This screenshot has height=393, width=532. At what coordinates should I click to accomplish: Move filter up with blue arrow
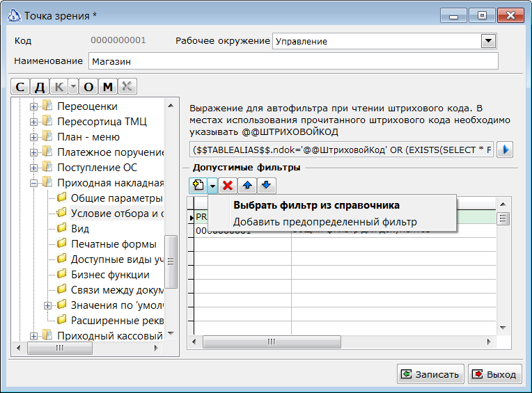247,185
